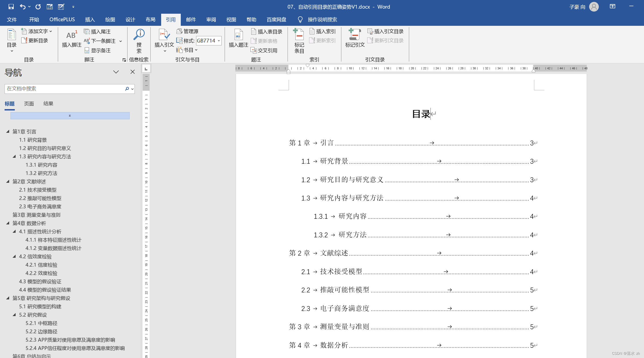Image resolution: width=644 pixels, height=358 pixels.
Task: Click Insert Table of Figures (插入表目录)
Action: coord(267,32)
